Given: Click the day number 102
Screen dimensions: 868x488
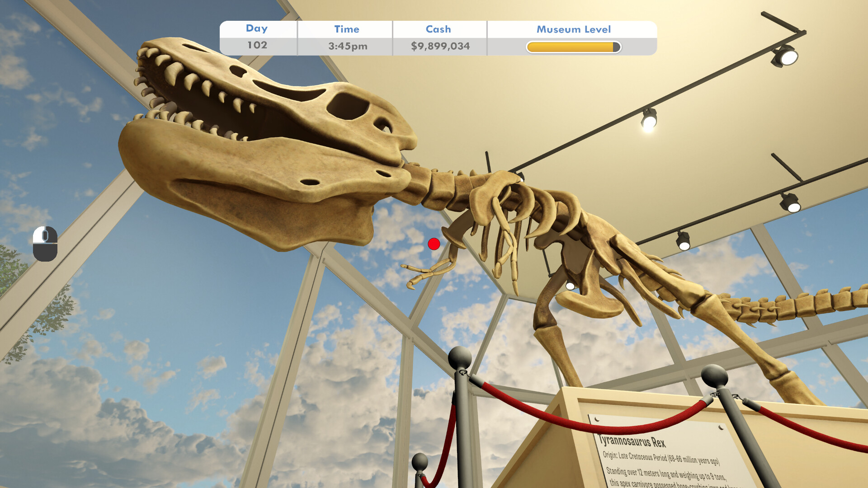Looking at the screenshot, I should 257,45.
